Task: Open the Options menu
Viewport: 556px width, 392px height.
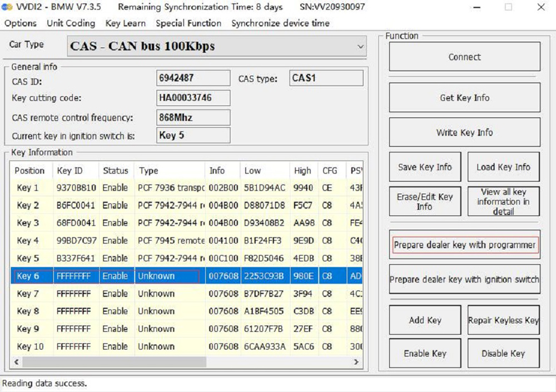Action: 20,23
